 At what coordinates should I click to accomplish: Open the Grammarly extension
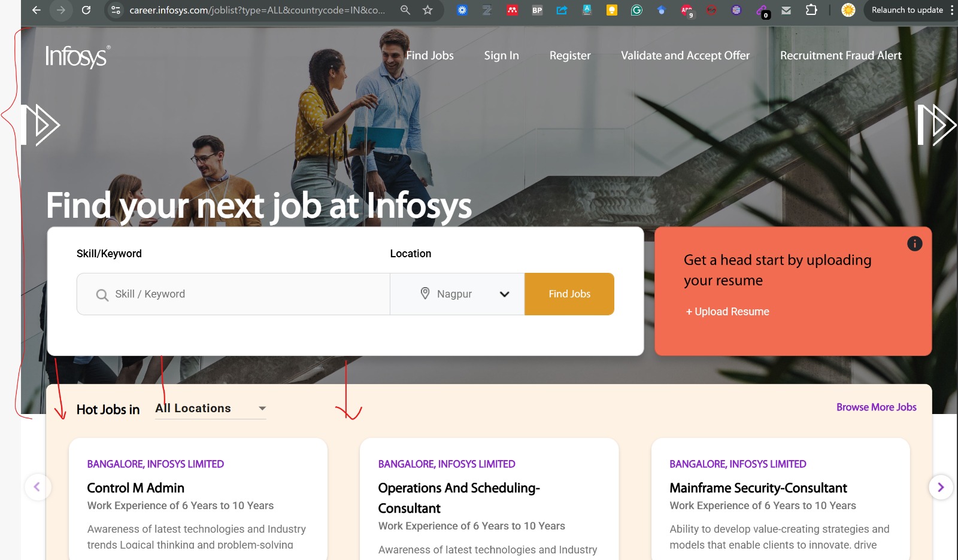coord(636,10)
